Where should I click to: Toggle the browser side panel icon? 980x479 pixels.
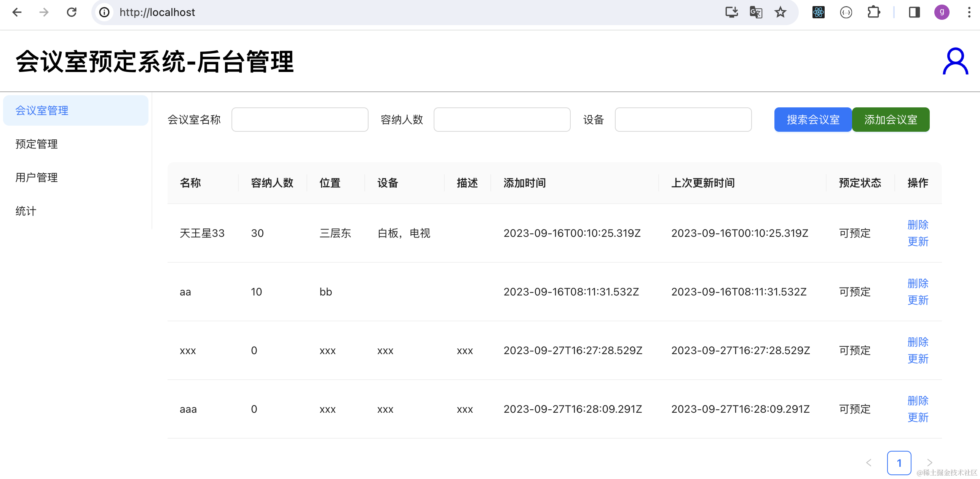(914, 12)
